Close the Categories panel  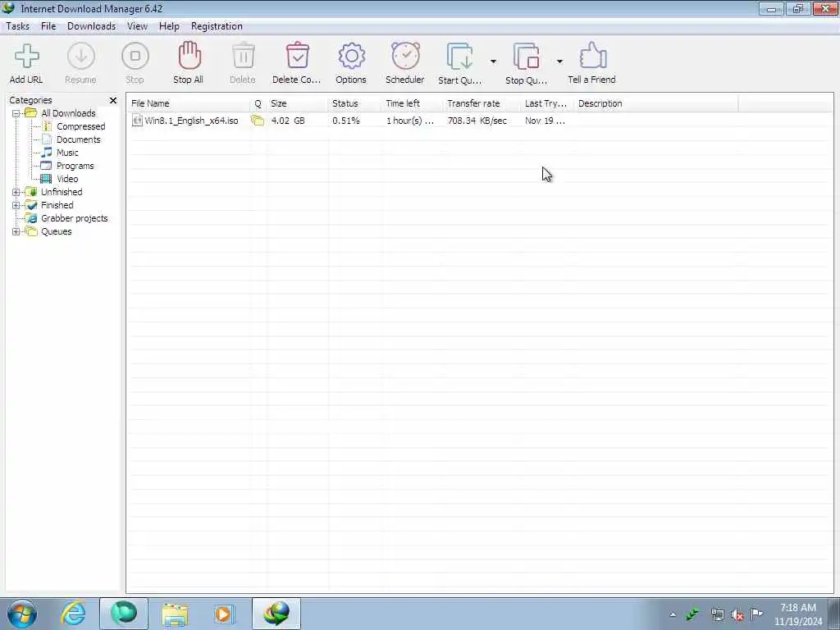point(113,100)
